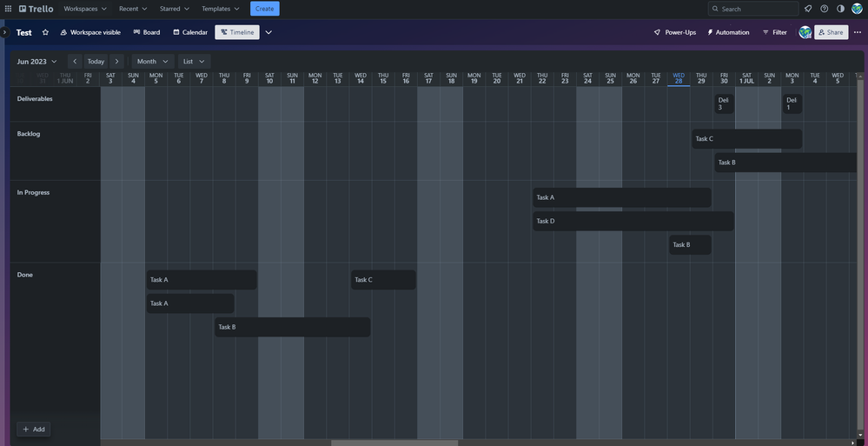The height and width of the screenshot is (446, 868).
Task: Focus the Search field
Action: point(752,9)
